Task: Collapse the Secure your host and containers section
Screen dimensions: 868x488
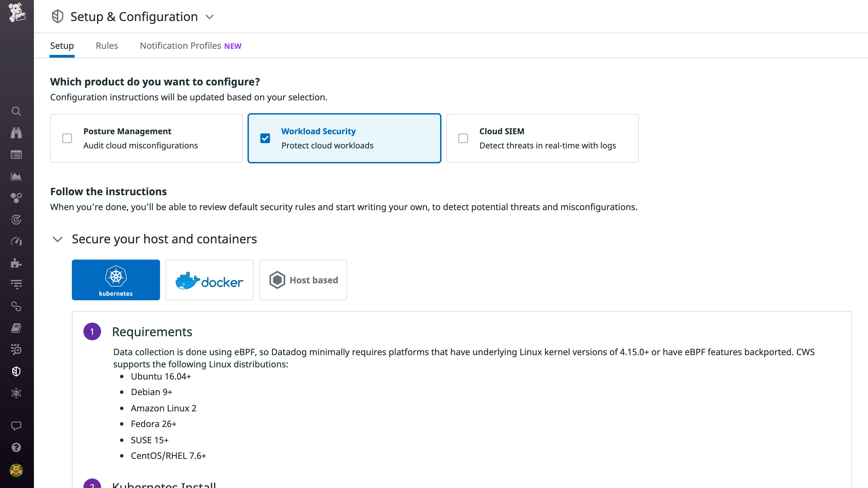Action: coord(58,239)
